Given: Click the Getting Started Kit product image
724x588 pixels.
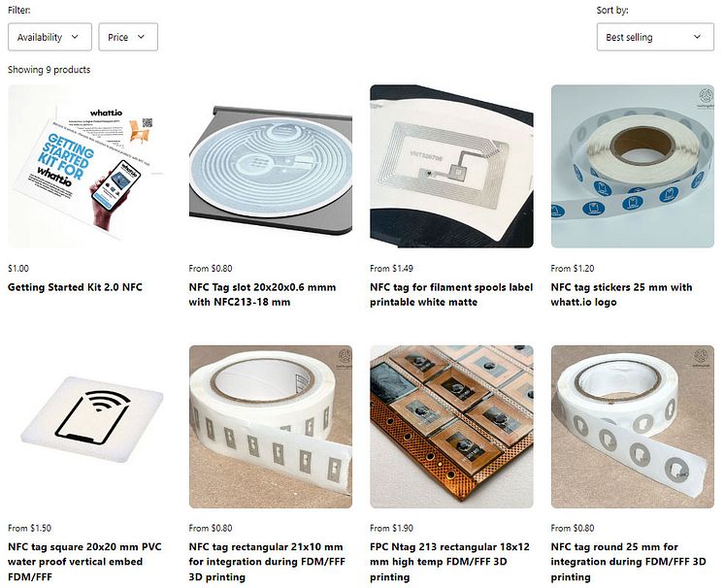Looking at the screenshot, I should [89, 166].
